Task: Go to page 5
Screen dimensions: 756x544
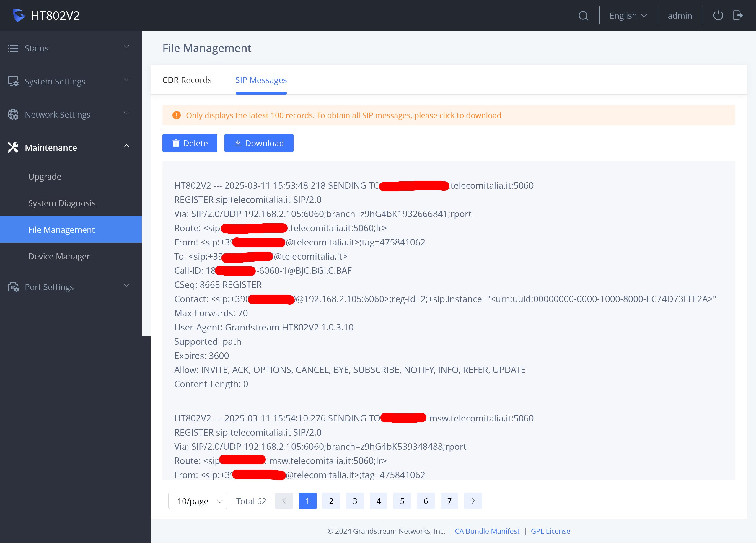Action: coord(402,501)
